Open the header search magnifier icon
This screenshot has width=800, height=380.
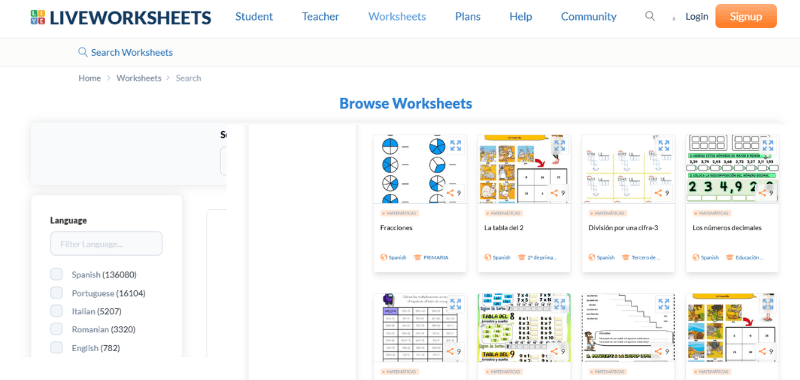click(649, 16)
